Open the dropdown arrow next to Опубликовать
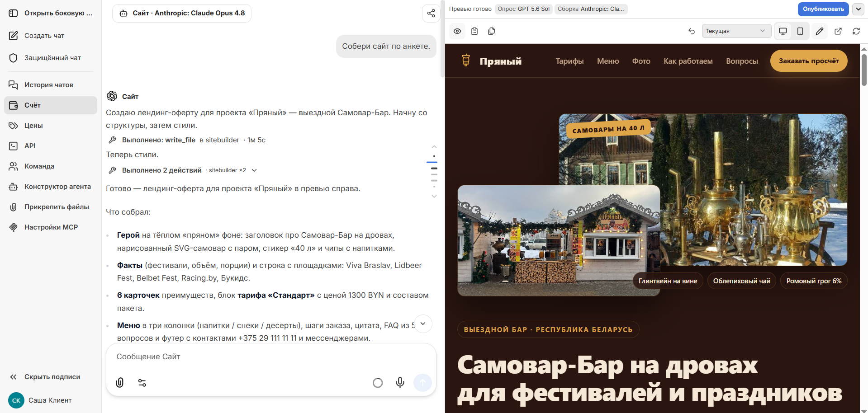868x413 pixels. click(x=858, y=9)
